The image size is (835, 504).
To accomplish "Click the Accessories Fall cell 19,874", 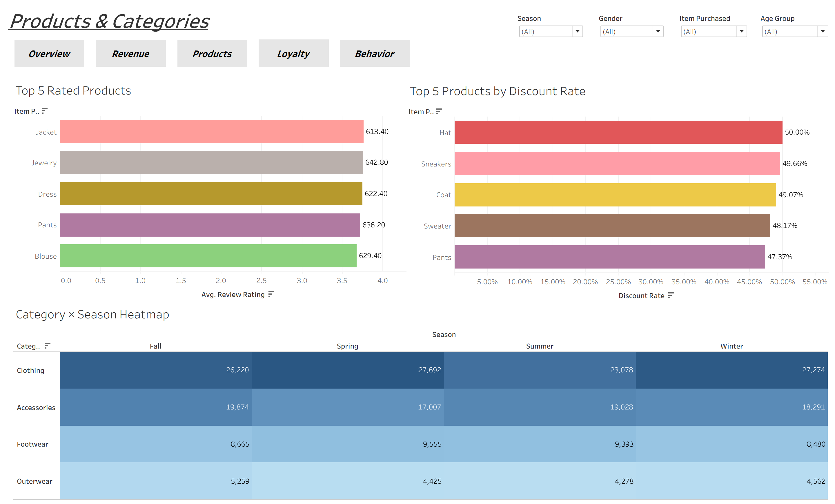I will click(155, 407).
